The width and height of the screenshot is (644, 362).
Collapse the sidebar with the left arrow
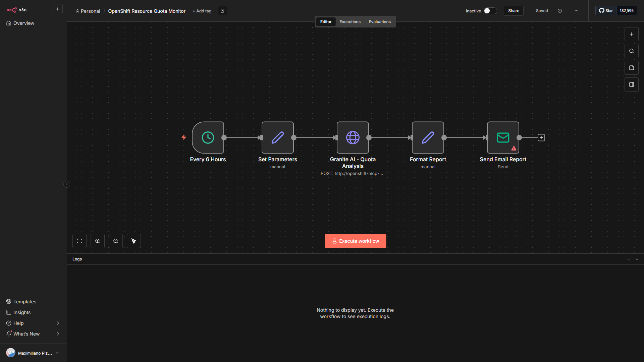pos(67,184)
